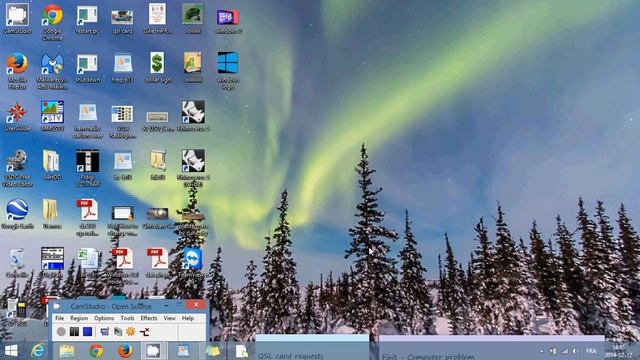Select the Malwarebytes Anti-Malware desktop shortcut
The image size is (640, 360).
click(x=52, y=70)
